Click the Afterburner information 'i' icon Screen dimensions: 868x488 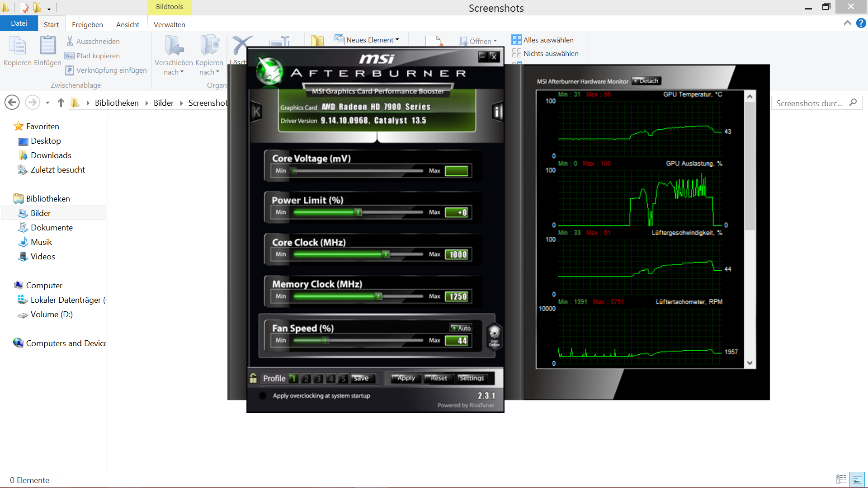coord(497,111)
